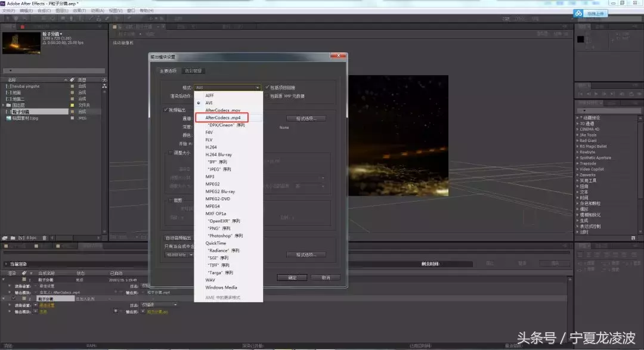The width and height of the screenshot is (644, 350).
Task: Open 编辑(E) menu
Action: pyautogui.click(x=26, y=11)
